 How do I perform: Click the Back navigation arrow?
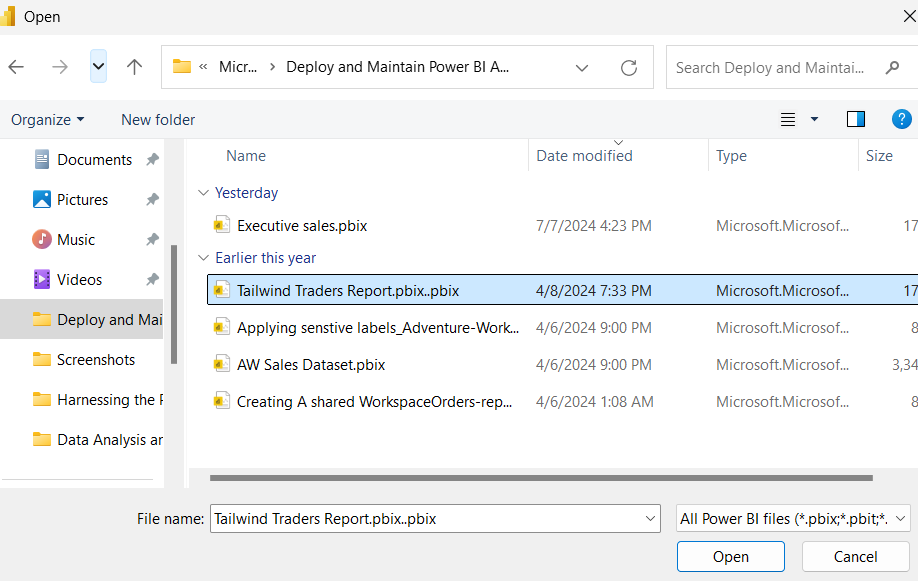[x=16, y=67]
